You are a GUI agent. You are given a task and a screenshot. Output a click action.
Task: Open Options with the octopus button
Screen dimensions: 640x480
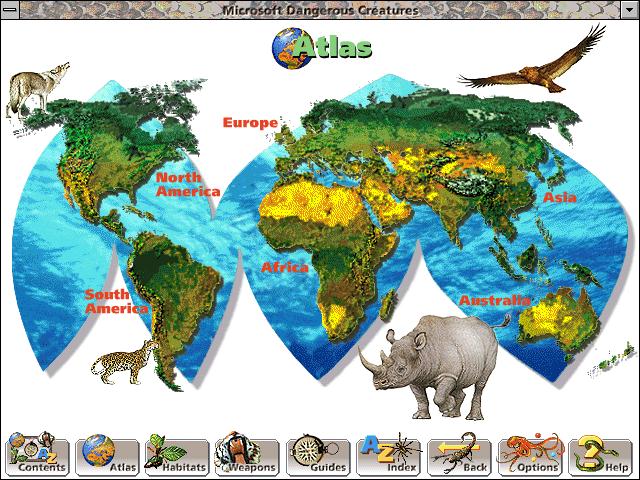530,455
